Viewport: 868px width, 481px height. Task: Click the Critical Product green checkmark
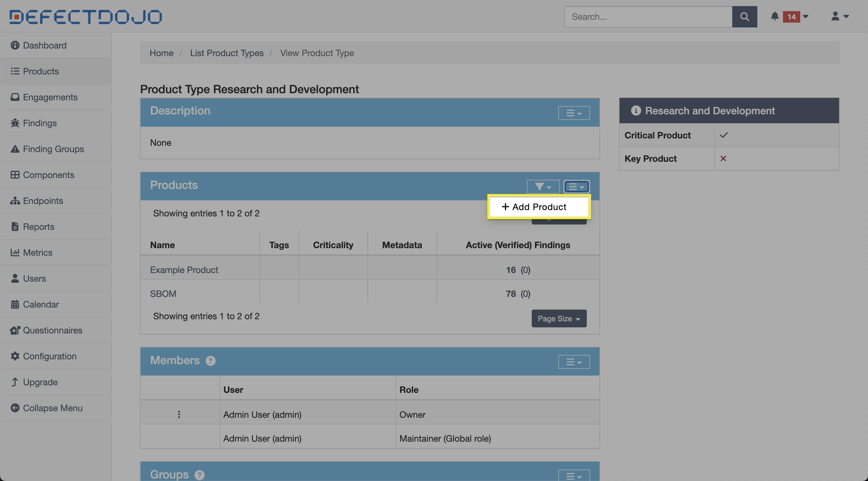click(x=723, y=135)
